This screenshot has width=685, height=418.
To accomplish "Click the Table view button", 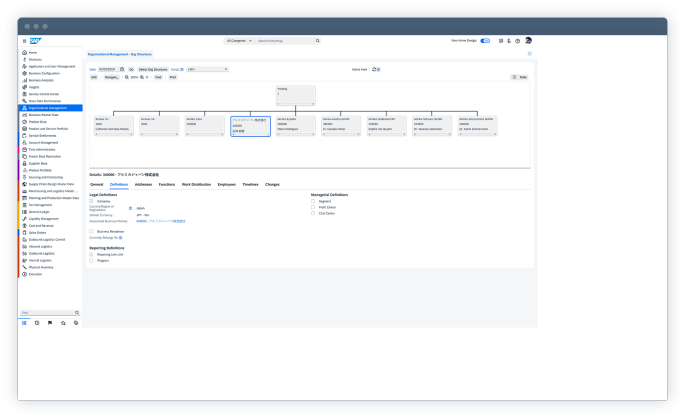I will pos(520,77).
